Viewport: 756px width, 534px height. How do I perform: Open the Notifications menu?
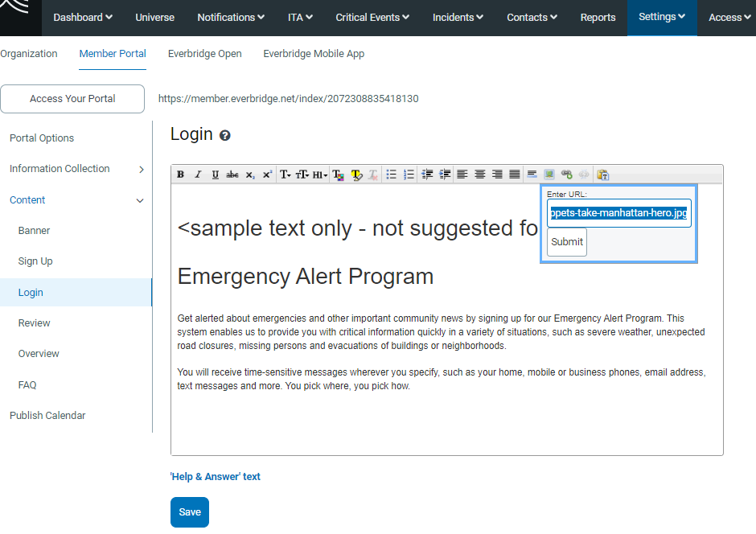(x=231, y=18)
